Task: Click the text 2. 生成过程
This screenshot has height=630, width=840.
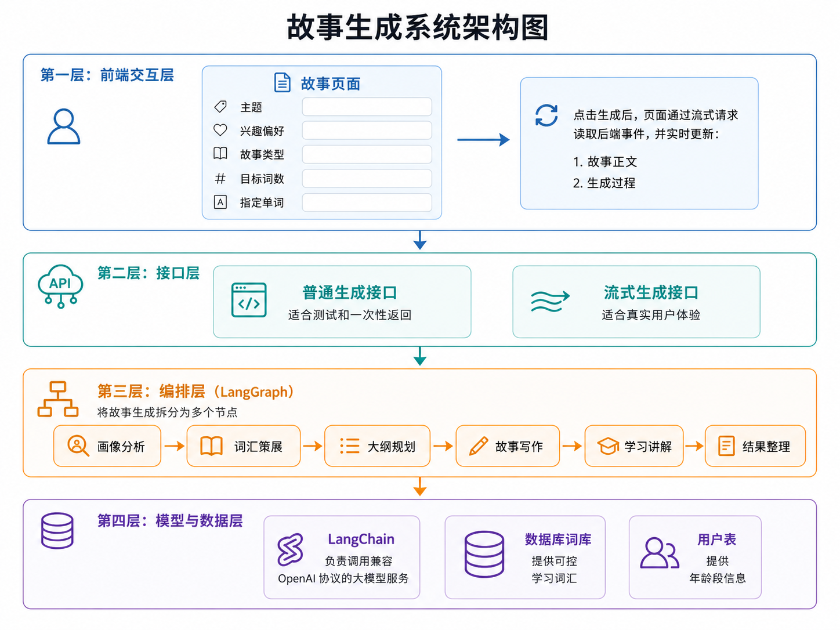Action: click(604, 183)
